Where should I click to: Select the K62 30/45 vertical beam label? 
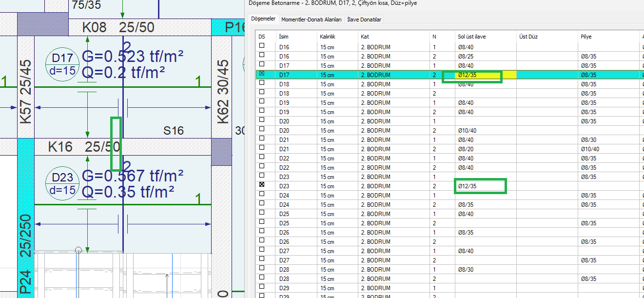(223, 91)
